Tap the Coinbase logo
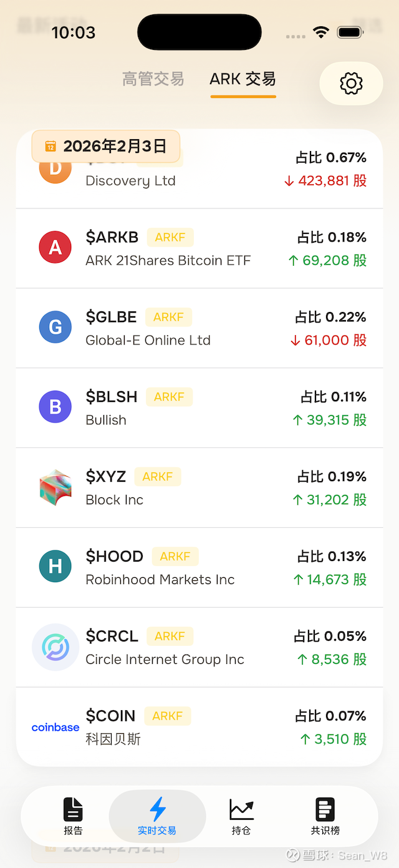Image resolution: width=399 pixels, height=868 pixels. pos(55,727)
